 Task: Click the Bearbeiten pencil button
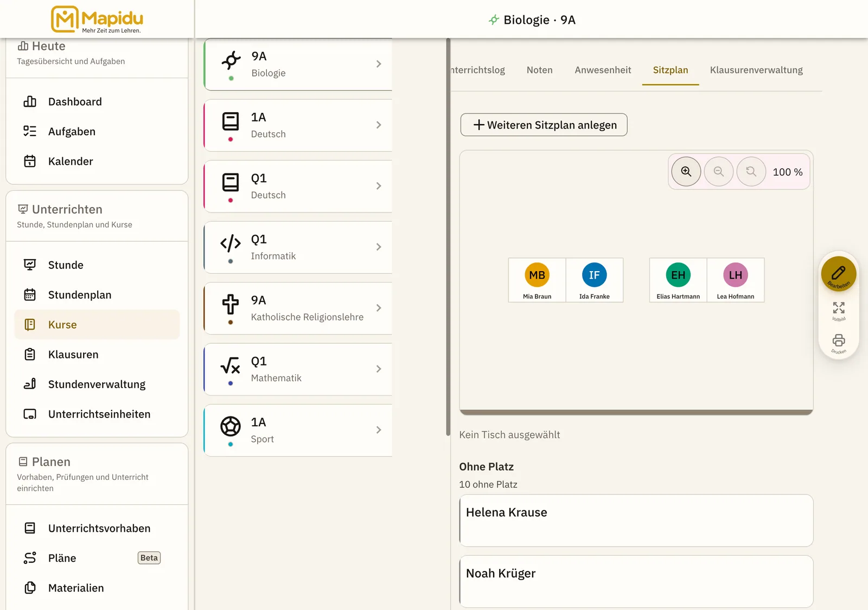pyautogui.click(x=839, y=274)
